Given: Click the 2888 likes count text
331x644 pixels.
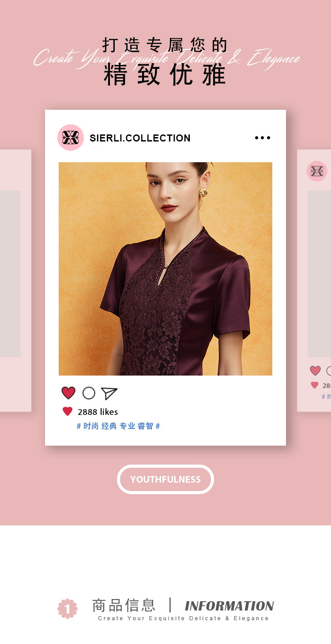Looking at the screenshot, I should 98,412.
